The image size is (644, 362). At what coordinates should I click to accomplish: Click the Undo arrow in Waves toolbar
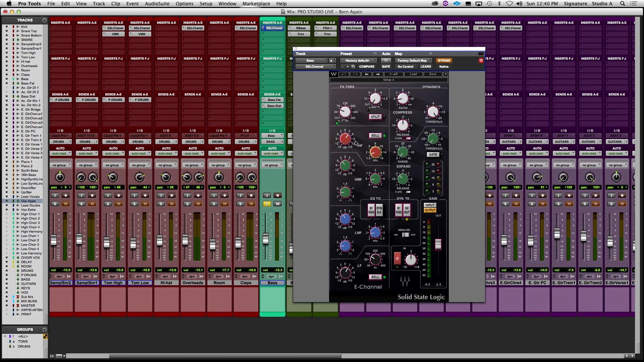coord(343,74)
